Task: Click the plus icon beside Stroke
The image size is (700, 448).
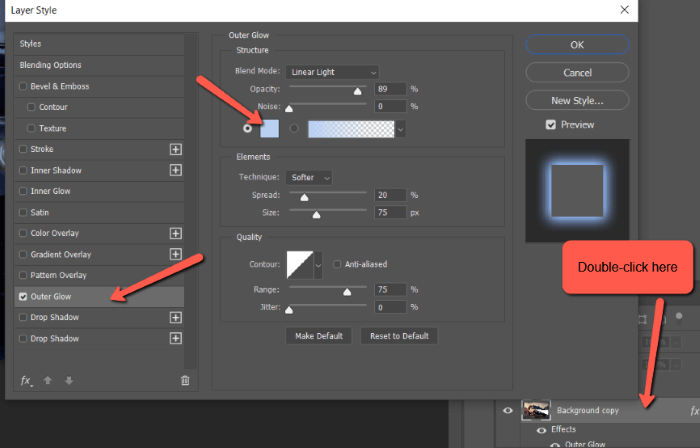Action: (176, 149)
